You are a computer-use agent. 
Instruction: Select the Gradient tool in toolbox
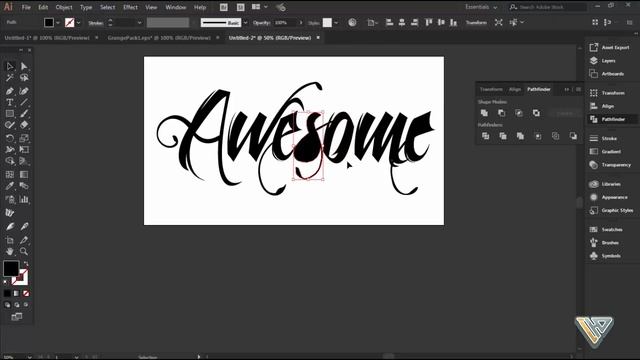point(24,175)
